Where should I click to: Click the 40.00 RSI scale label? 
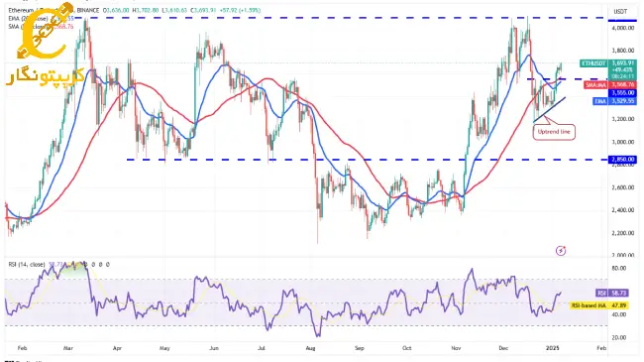click(619, 314)
